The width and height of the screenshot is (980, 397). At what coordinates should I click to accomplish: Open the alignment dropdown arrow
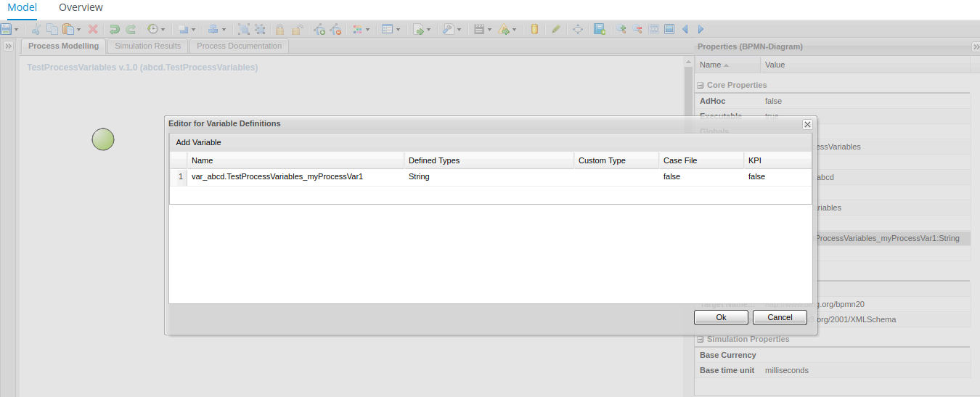224,30
